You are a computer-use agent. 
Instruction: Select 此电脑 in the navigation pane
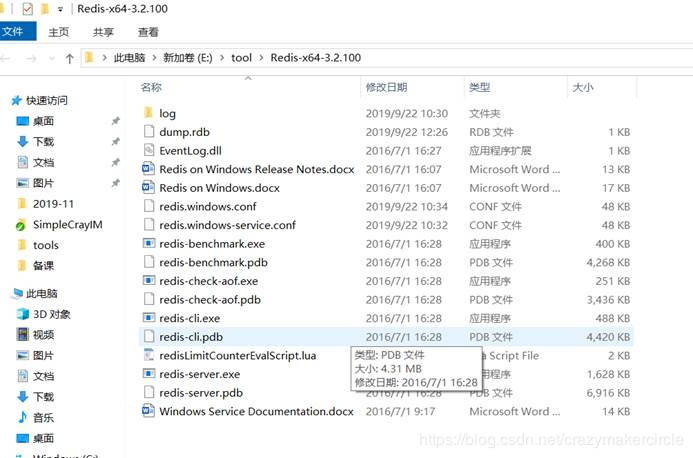pos(42,294)
